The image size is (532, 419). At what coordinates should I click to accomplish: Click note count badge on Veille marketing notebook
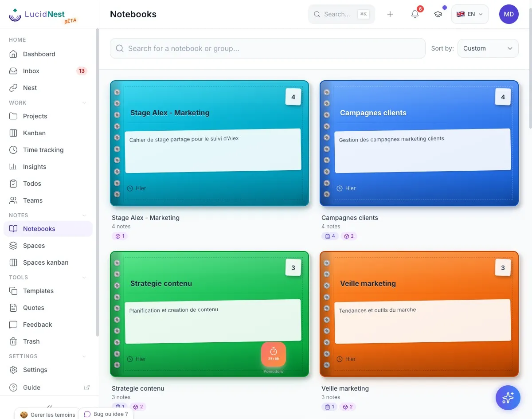click(x=503, y=268)
